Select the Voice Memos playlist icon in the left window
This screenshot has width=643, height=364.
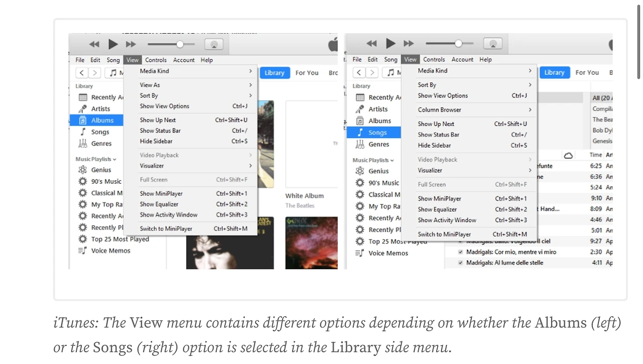point(83,251)
